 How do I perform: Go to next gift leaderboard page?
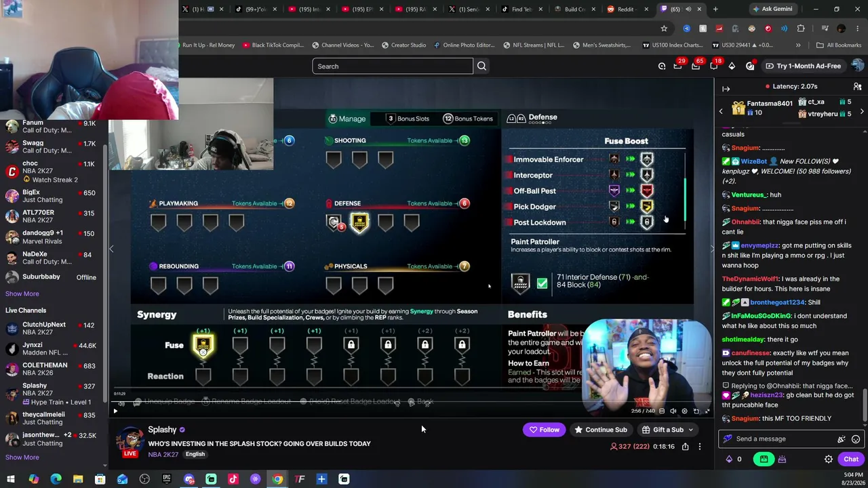pyautogui.click(x=862, y=111)
